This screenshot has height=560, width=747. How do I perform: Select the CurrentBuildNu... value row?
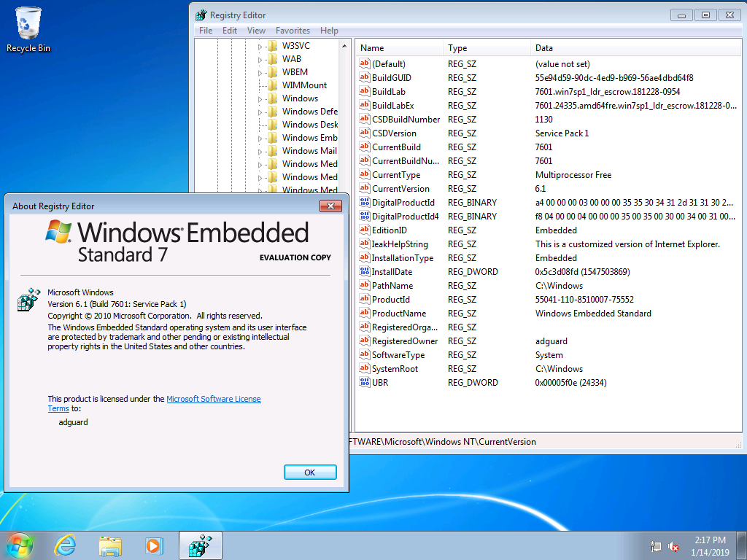tap(549, 161)
